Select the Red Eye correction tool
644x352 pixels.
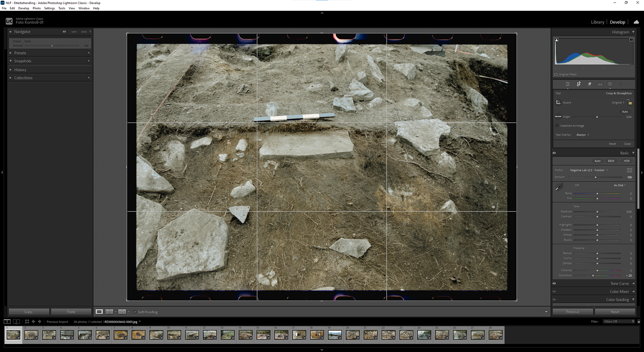(600, 84)
